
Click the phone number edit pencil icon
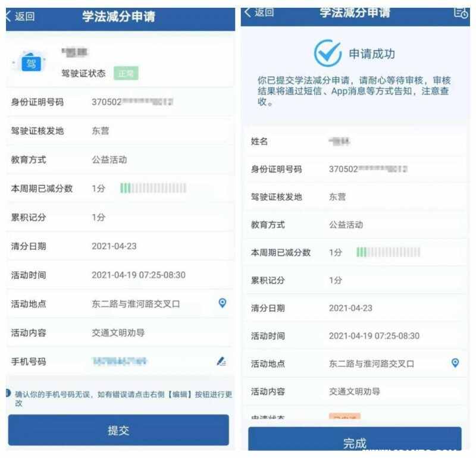tap(221, 361)
